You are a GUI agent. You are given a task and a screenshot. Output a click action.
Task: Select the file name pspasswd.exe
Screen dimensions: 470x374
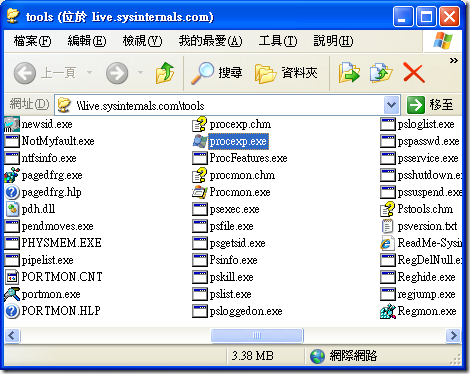click(x=428, y=141)
